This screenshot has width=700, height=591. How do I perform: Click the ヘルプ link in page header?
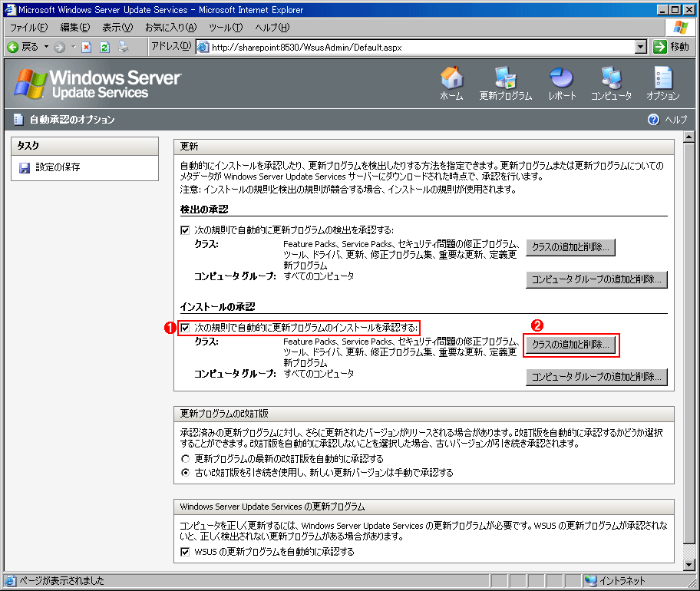point(676,120)
